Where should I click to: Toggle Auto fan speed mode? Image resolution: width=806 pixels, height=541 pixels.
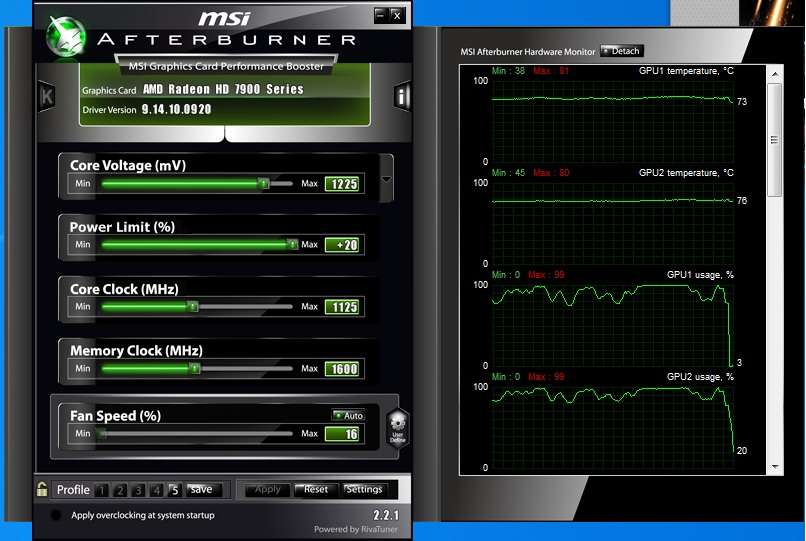click(348, 415)
